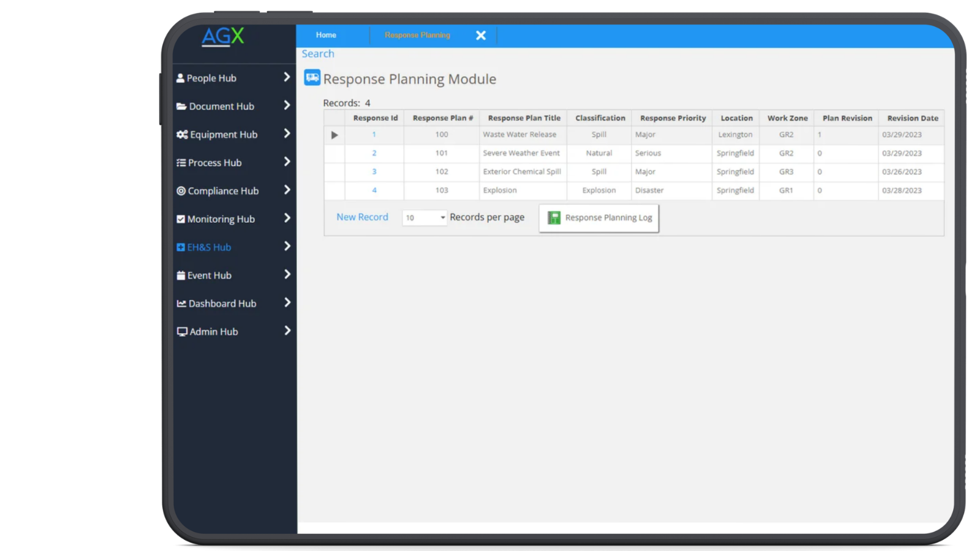Sort by Plan Revision column header

847,118
